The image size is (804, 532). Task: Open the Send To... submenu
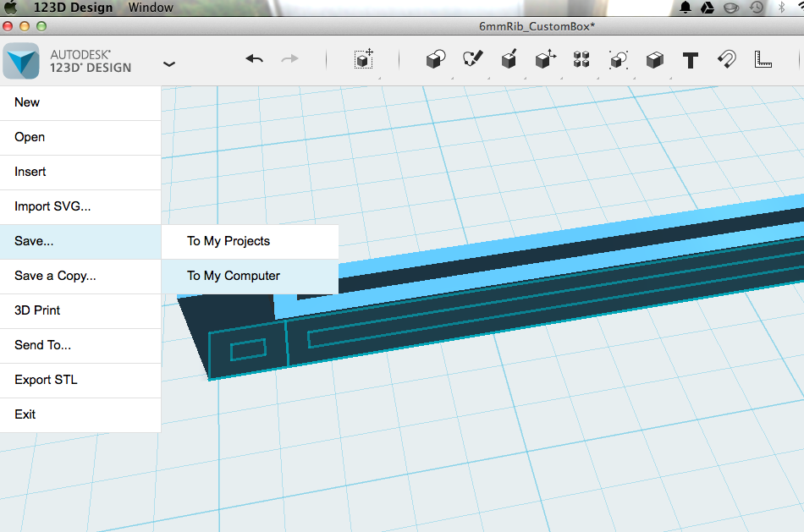click(80, 345)
